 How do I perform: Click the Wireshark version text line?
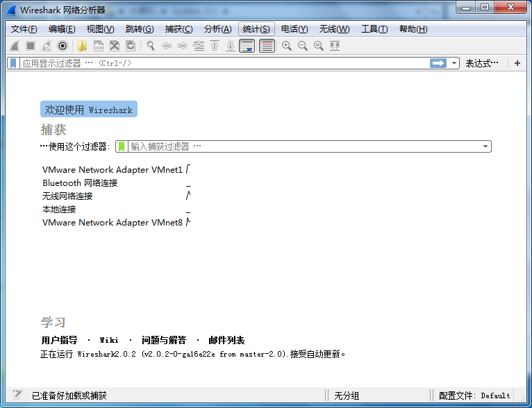click(192, 354)
